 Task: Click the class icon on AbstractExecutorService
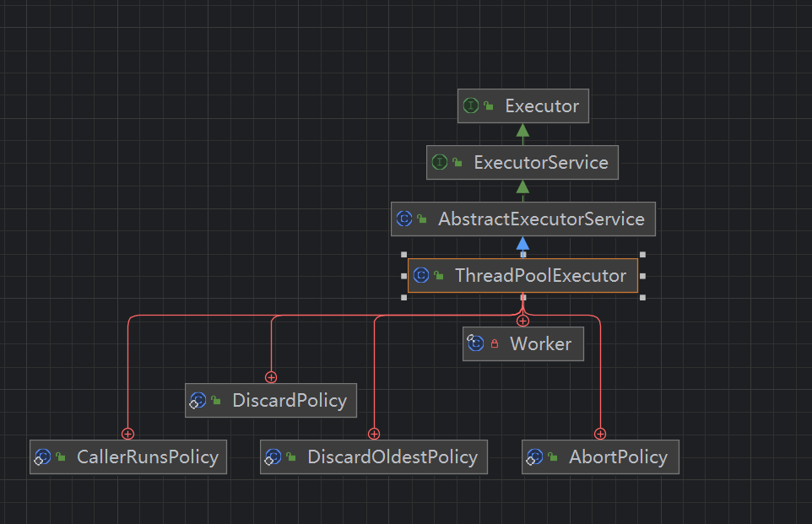[404, 219]
